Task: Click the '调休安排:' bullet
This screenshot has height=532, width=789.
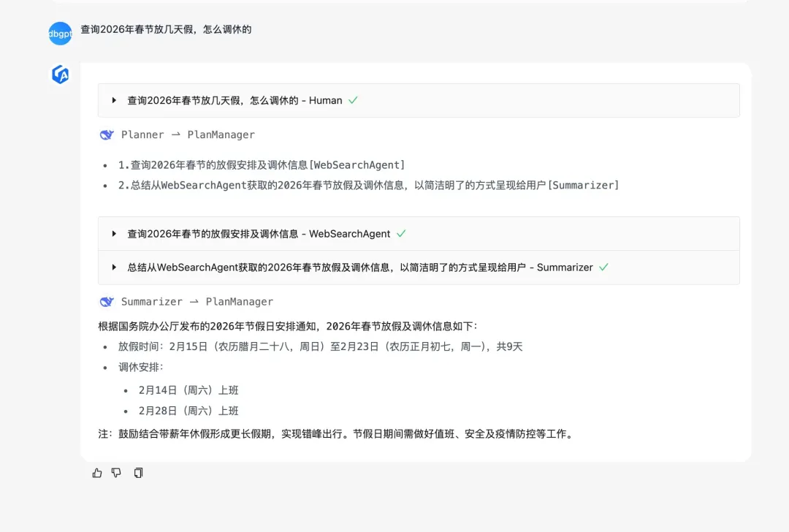Action: tap(141, 367)
